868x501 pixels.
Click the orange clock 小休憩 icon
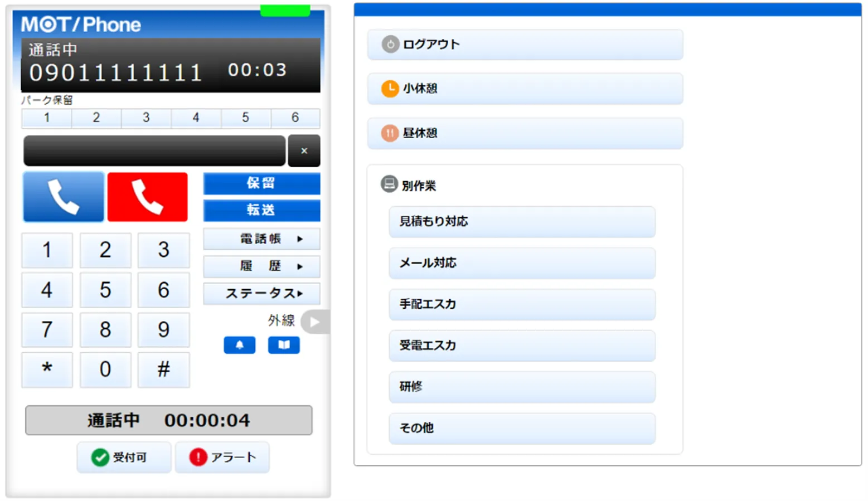point(390,89)
